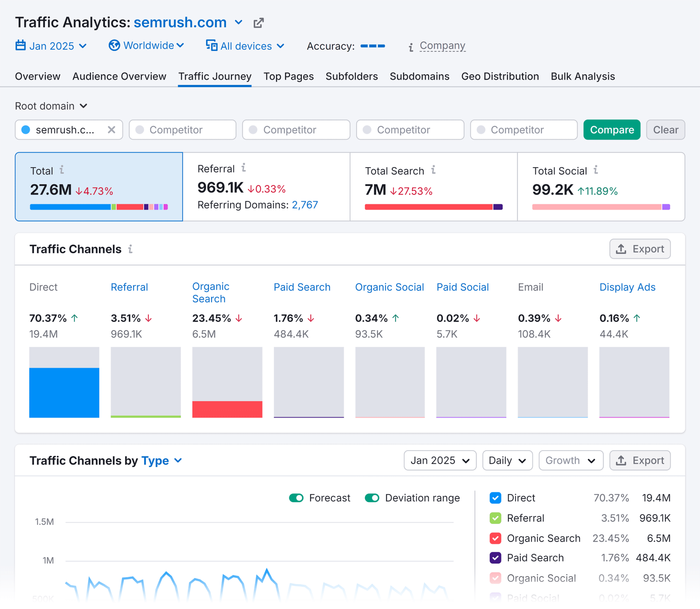Viewport: 700px width, 609px height.
Task: Uncheck the Paid Search checkbox
Action: click(x=495, y=558)
